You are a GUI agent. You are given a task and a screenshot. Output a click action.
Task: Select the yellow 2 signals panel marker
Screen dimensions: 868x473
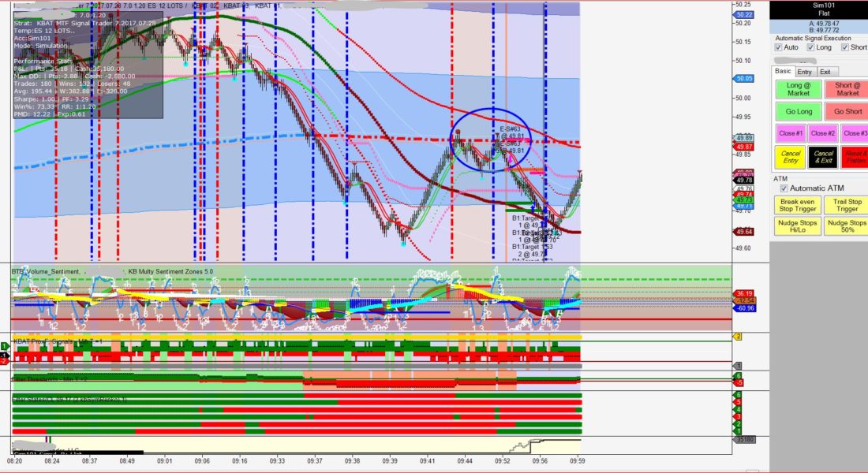pyautogui.click(x=737, y=337)
